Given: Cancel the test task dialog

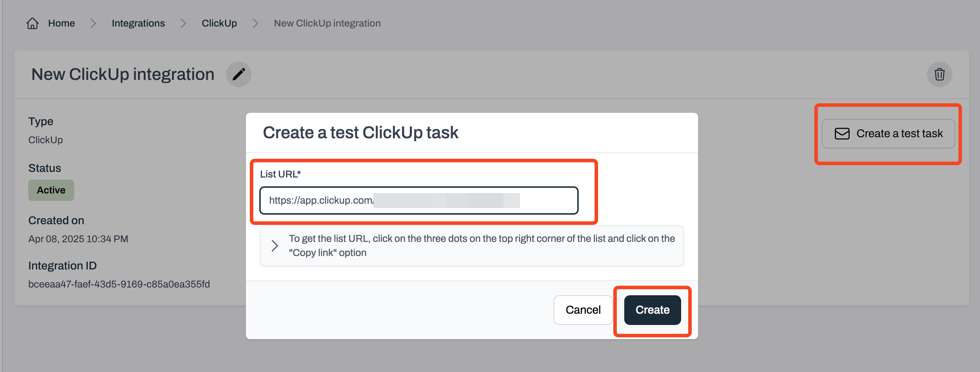Looking at the screenshot, I should tap(583, 310).
